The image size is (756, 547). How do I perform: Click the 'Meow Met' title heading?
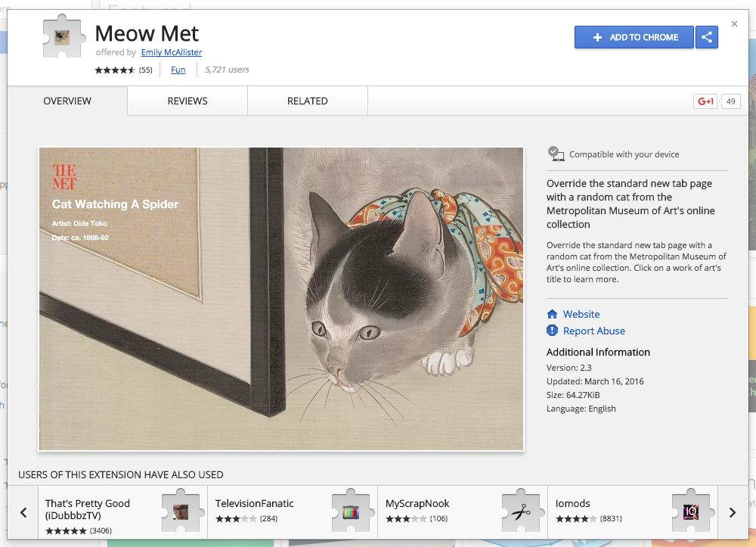click(147, 33)
